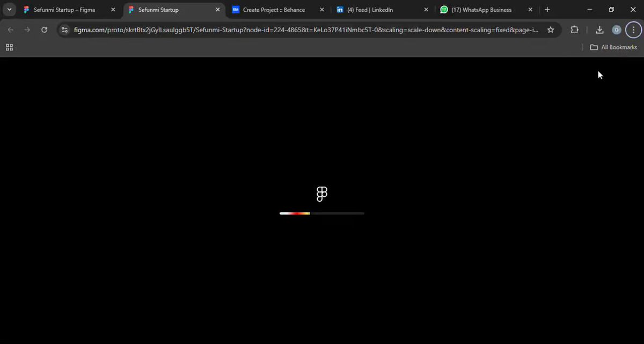Viewport: 644px width, 344px height.
Task: Open the Extensions puzzle icon
Action: click(574, 30)
